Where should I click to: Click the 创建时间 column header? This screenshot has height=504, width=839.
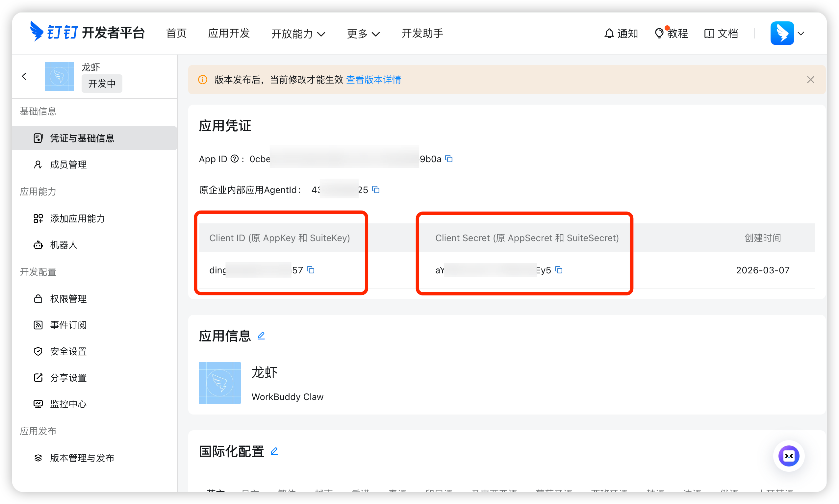[x=763, y=238]
